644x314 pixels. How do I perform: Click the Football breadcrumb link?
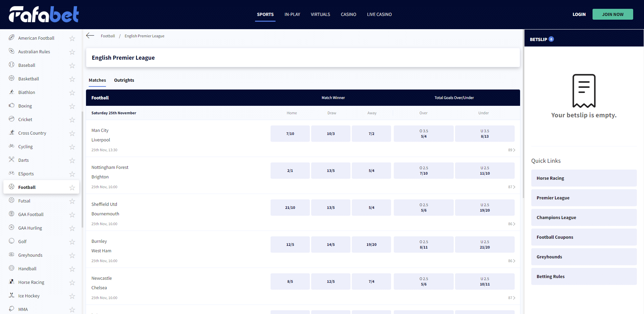(108, 36)
